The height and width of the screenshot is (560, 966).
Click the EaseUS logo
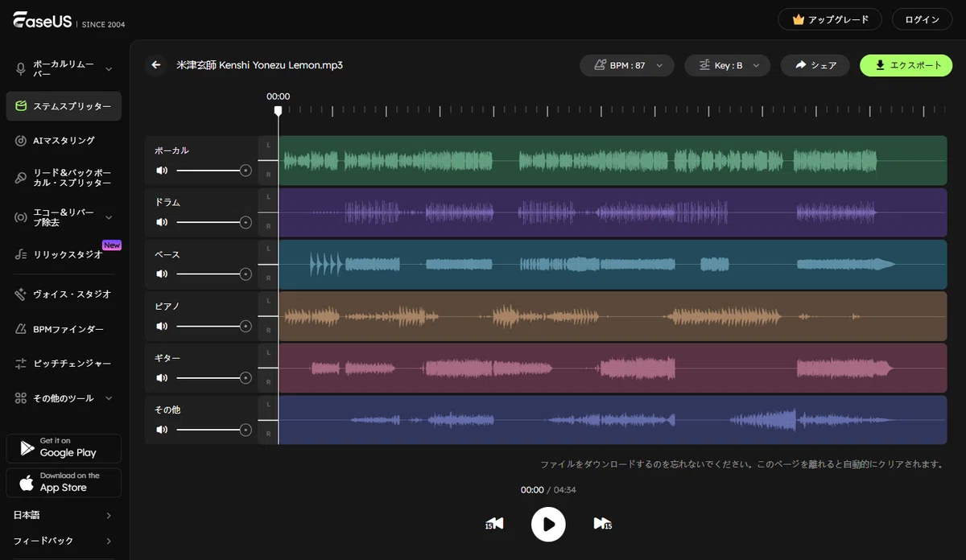click(42, 20)
